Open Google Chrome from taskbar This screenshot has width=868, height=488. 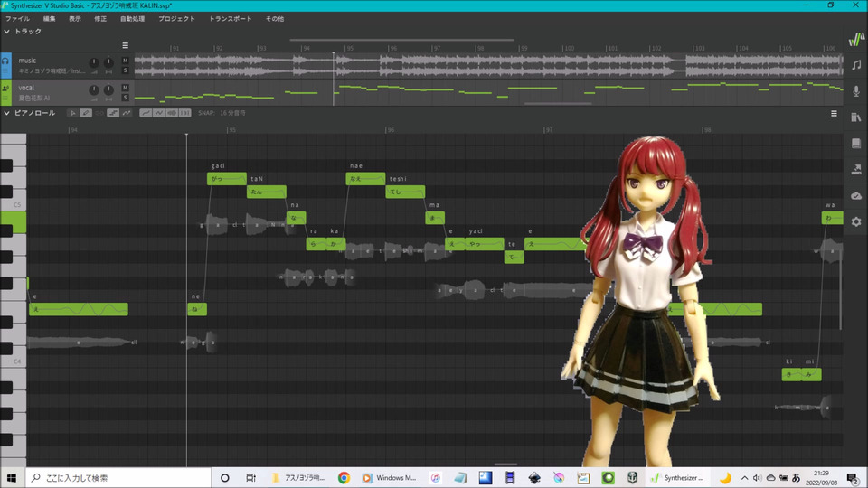[344, 477]
